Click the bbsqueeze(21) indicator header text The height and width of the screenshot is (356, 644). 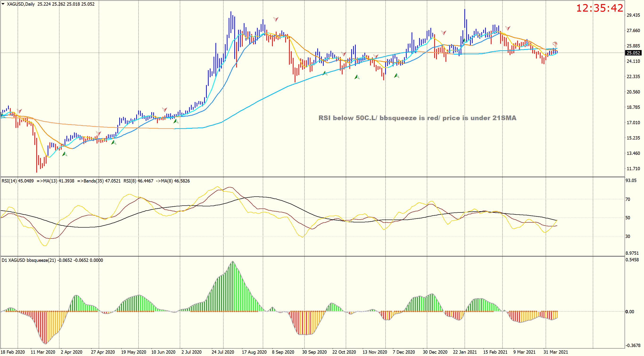click(41, 260)
